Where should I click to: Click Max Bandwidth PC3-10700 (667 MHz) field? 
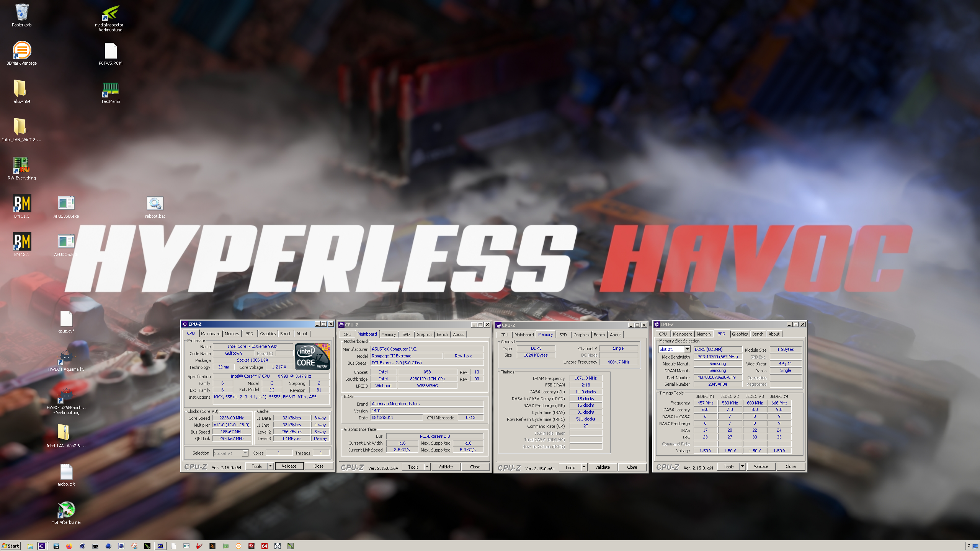tap(717, 357)
